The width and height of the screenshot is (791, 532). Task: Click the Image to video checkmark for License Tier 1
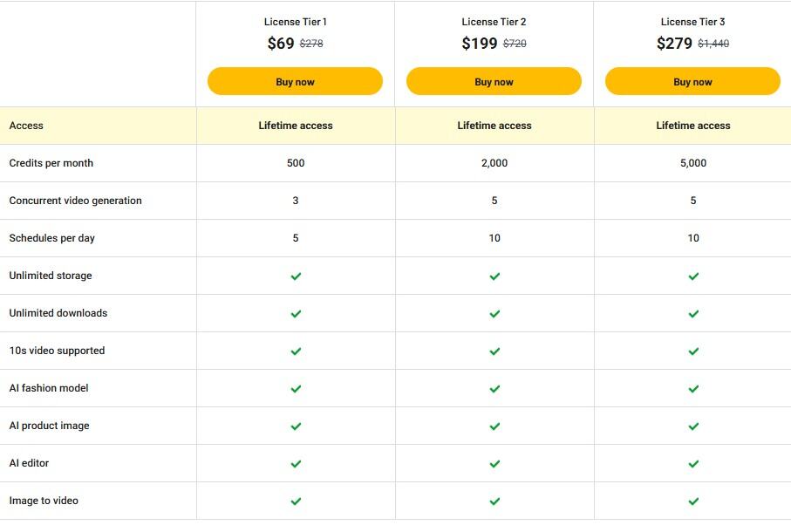(295, 500)
